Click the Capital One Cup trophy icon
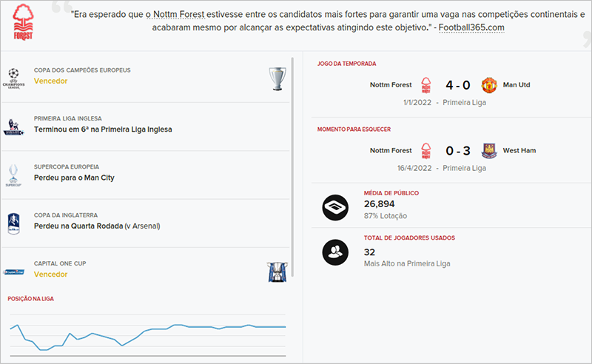The height and width of the screenshot is (364, 592). 277,271
